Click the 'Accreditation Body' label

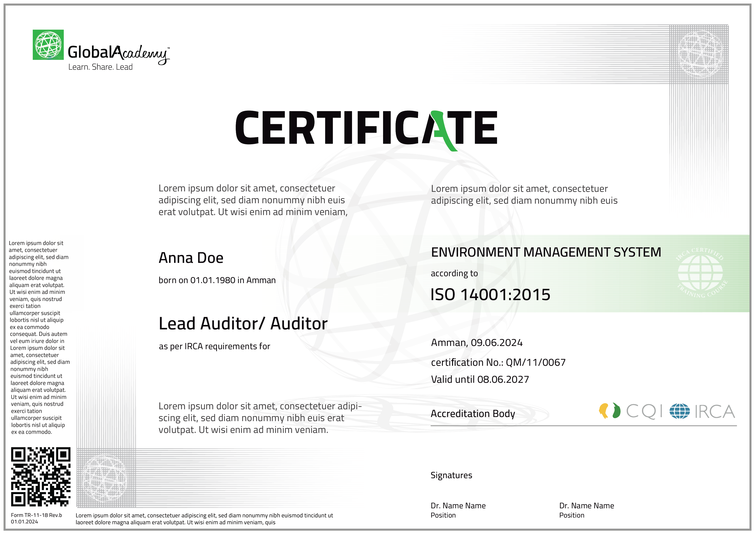pos(473,414)
